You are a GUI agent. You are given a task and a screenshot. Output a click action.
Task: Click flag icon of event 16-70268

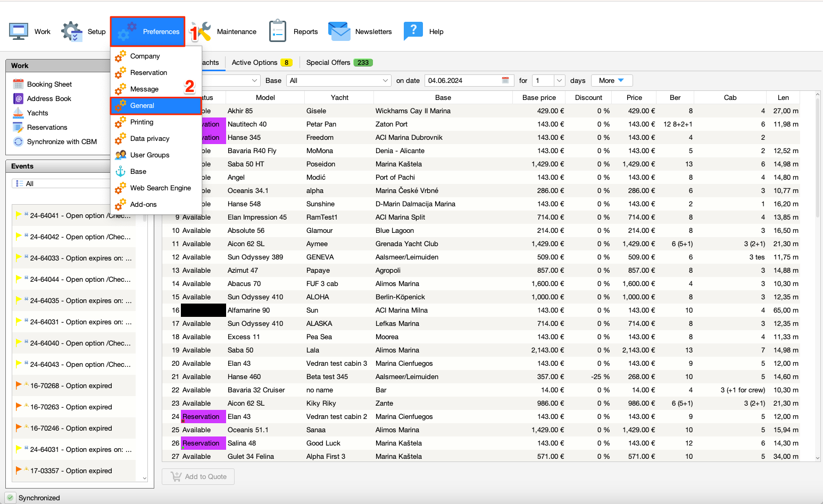point(19,385)
